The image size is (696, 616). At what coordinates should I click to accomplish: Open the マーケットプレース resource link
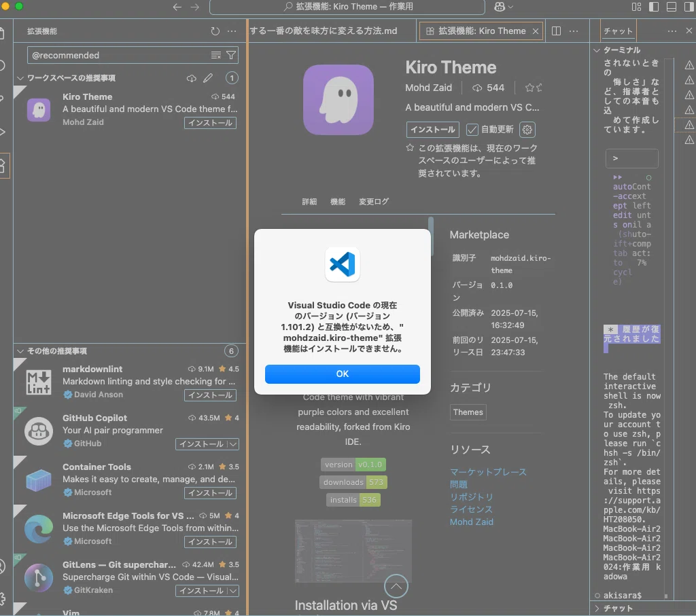[x=488, y=472]
